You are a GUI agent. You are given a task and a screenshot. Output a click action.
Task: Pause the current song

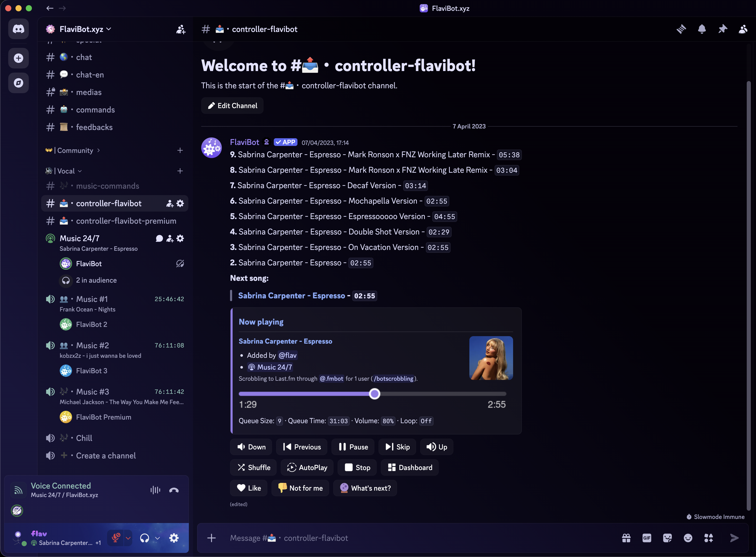[353, 447]
